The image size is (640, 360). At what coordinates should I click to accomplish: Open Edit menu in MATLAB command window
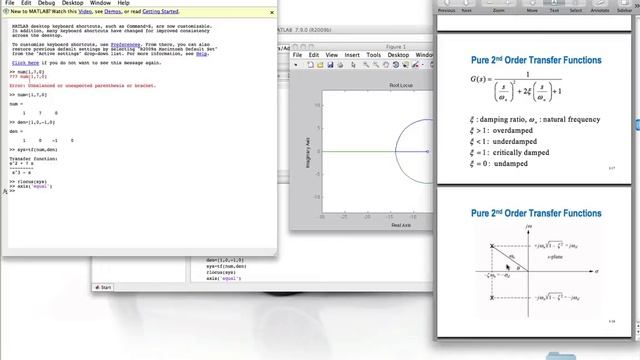point(26,2)
